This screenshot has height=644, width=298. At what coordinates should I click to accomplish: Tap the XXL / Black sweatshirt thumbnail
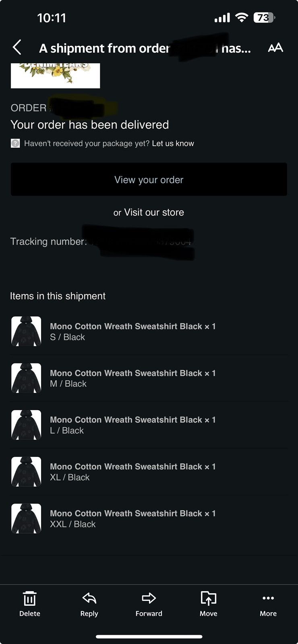[26, 518]
